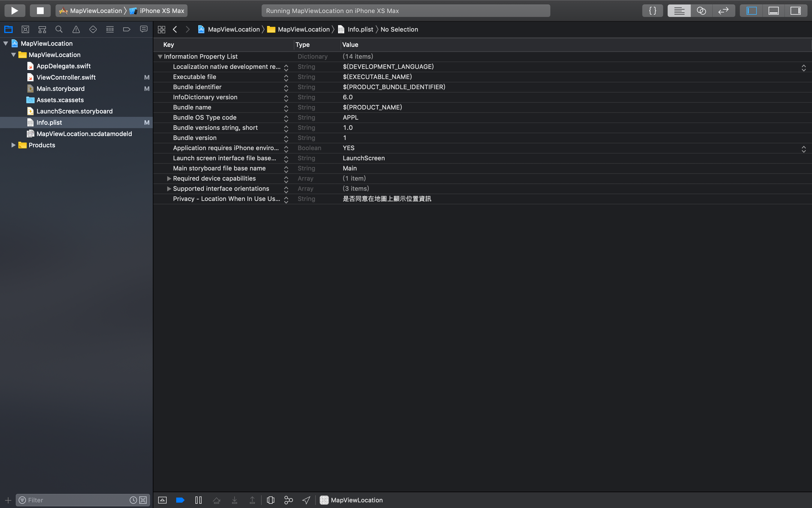Open key stepper for Bundle name

click(286, 109)
